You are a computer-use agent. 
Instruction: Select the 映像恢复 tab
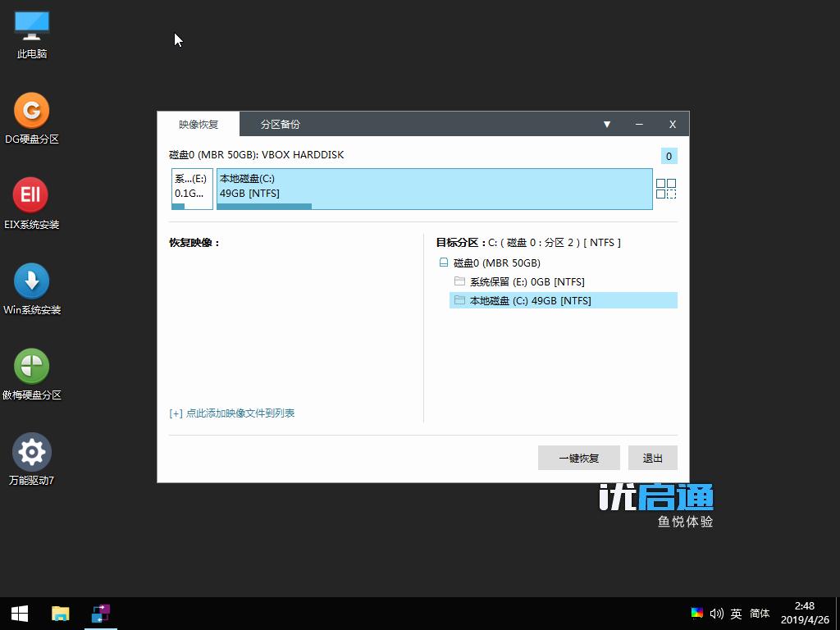(199, 124)
